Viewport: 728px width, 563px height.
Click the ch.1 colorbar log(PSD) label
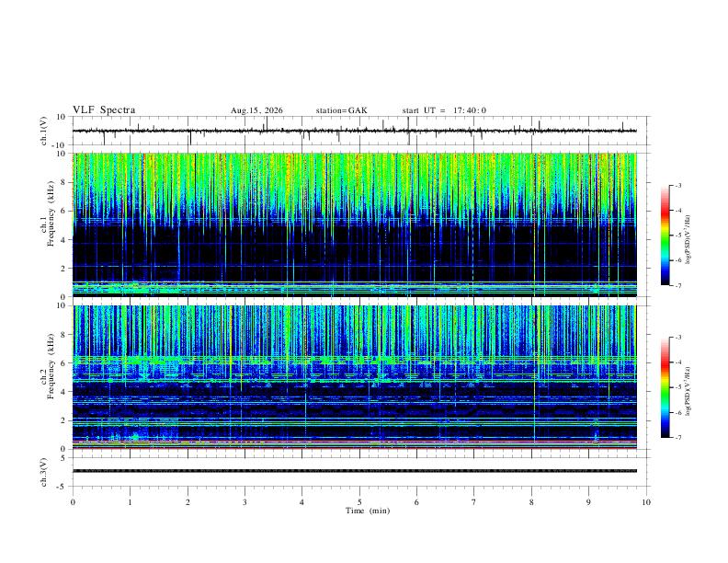(x=688, y=239)
